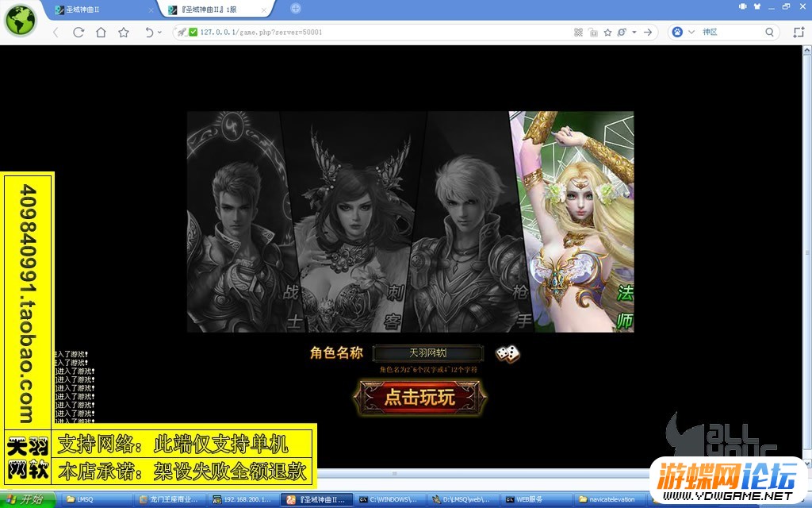Click the magnifier search icon
The height and width of the screenshot is (508, 812).
click(769, 32)
